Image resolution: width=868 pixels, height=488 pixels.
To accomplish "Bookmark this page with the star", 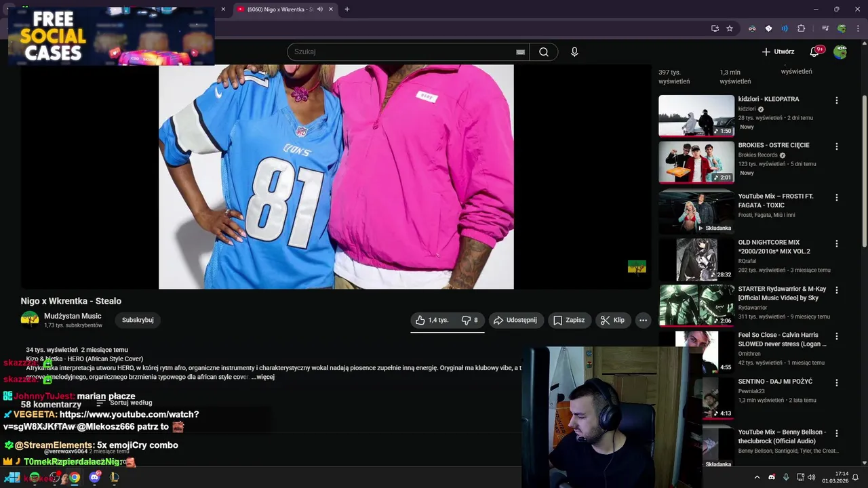I will [730, 28].
